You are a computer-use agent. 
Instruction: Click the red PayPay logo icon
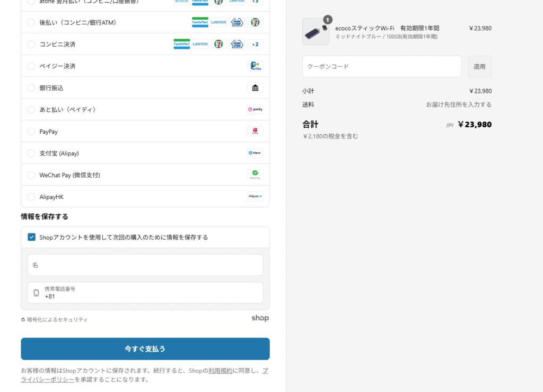[x=255, y=132]
